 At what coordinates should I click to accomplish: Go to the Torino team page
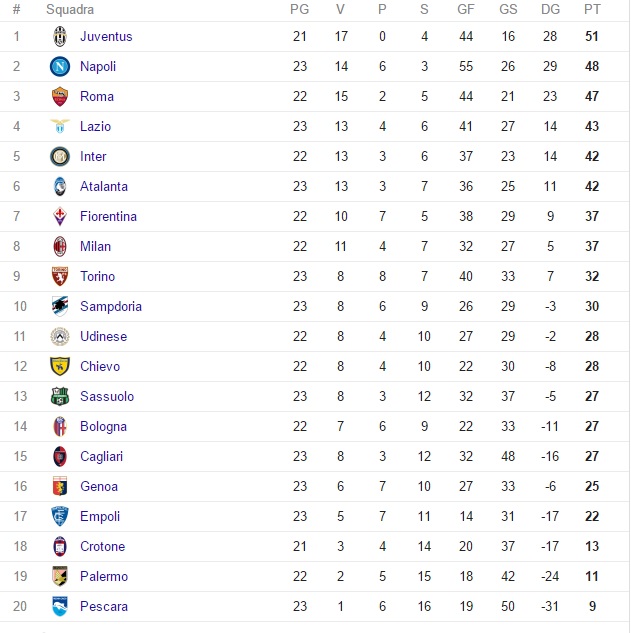click(97, 277)
